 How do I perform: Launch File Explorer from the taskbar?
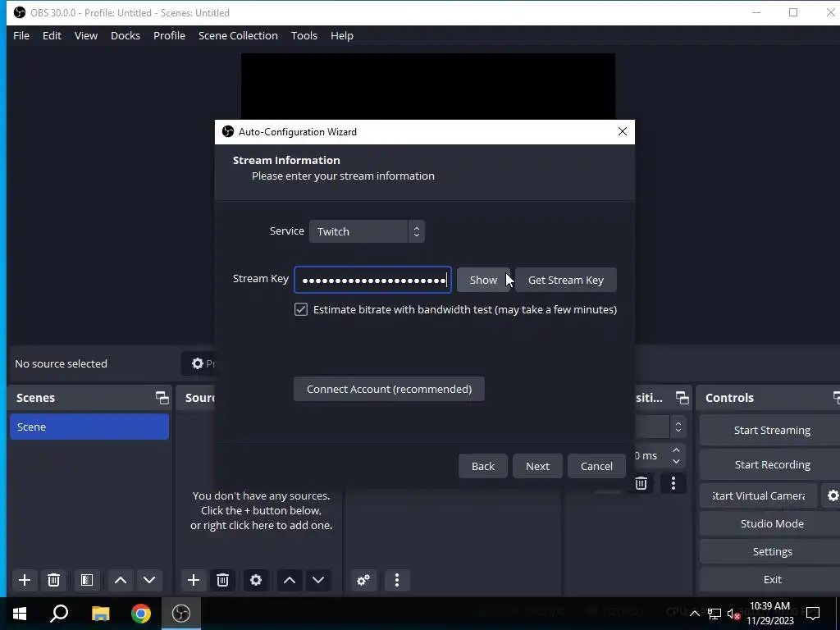point(100,614)
